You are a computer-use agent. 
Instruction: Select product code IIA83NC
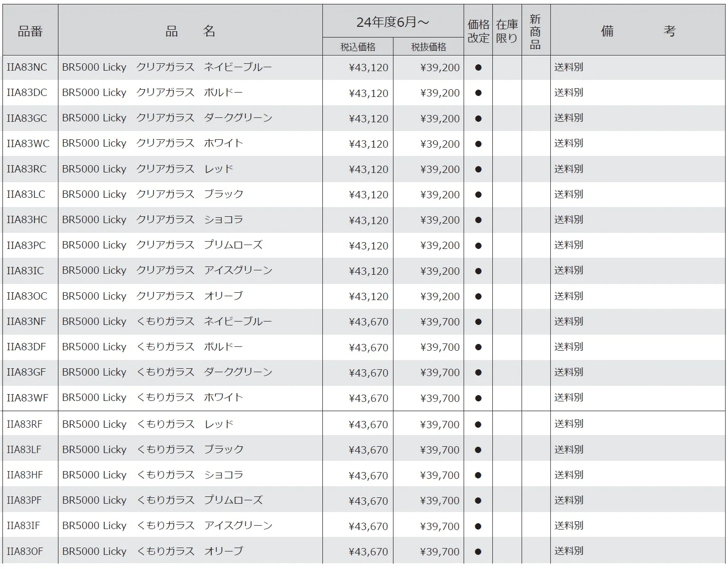click(27, 67)
